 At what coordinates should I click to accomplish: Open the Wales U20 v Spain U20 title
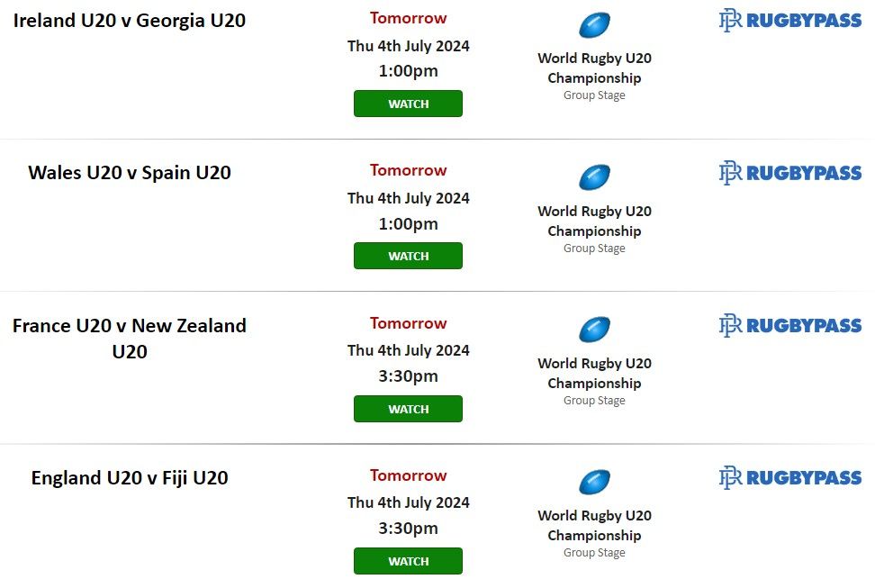tap(130, 173)
